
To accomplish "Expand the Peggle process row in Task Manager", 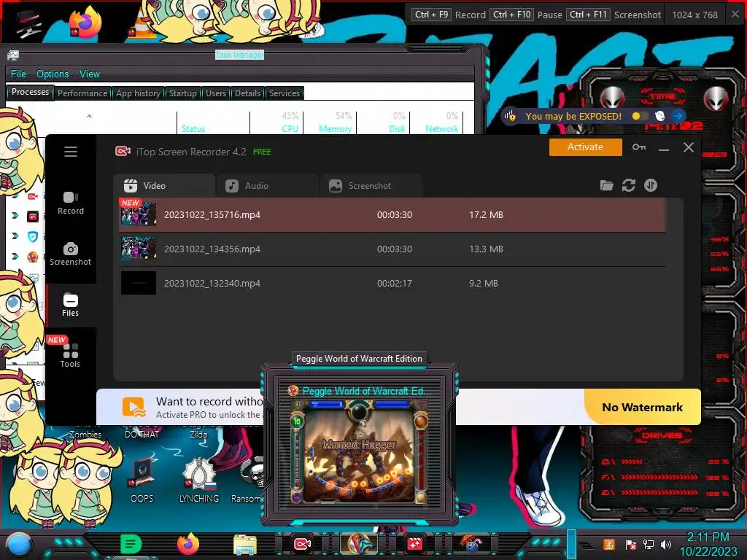I will [15, 256].
